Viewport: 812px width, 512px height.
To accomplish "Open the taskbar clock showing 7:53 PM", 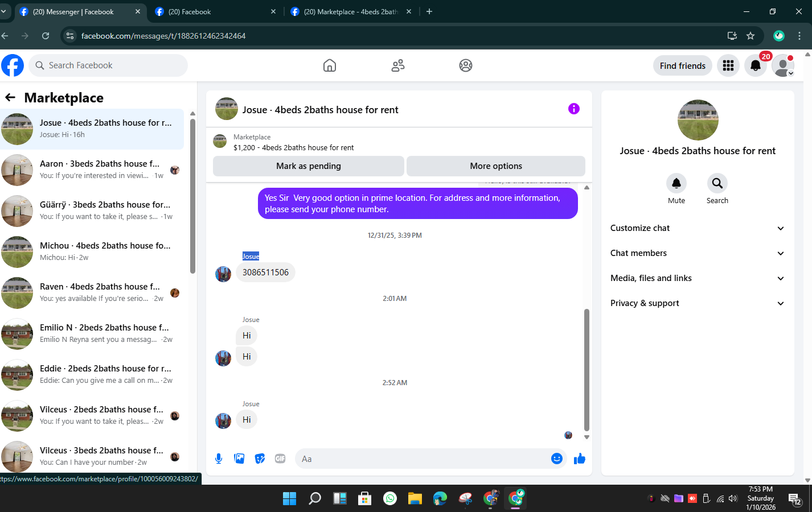I will (761, 498).
